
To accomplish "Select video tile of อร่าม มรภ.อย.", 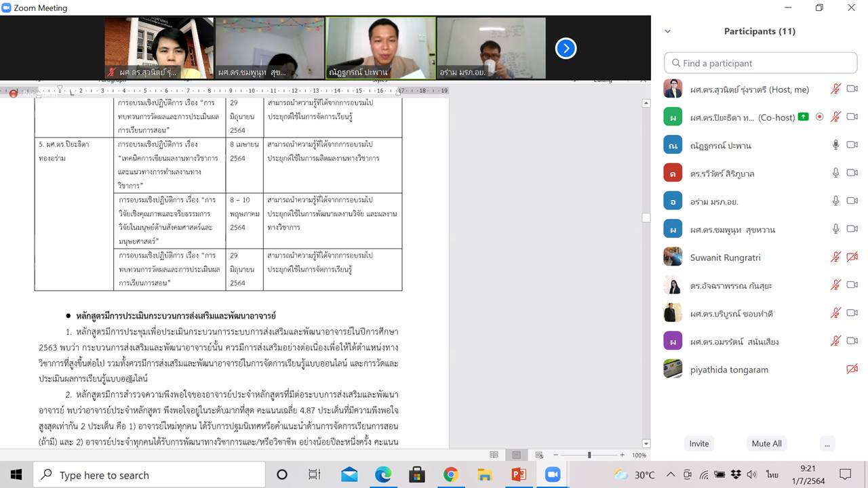I will [491, 48].
